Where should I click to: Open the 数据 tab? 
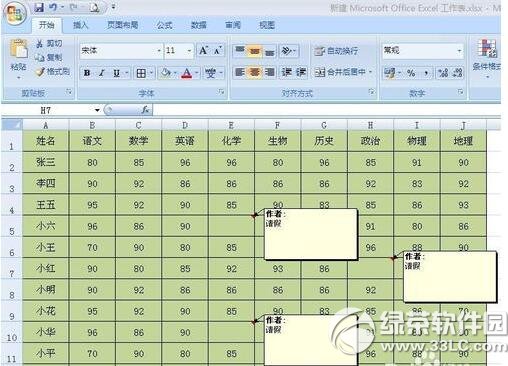199,25
